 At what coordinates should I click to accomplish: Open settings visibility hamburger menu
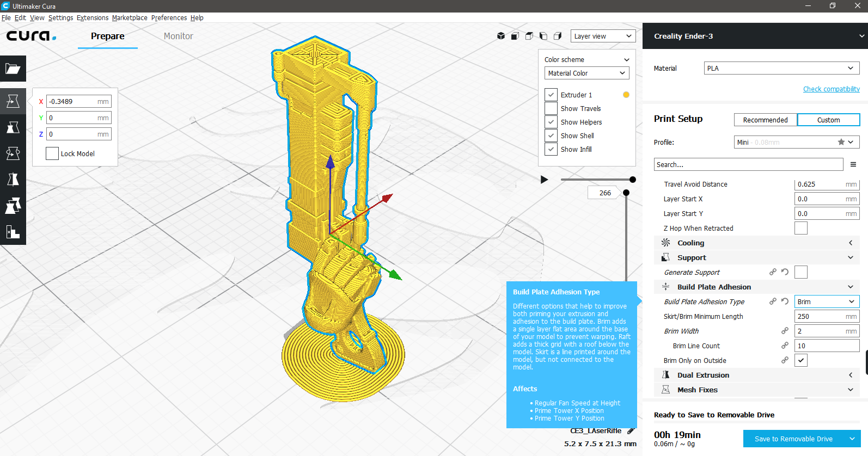[853, 164]
